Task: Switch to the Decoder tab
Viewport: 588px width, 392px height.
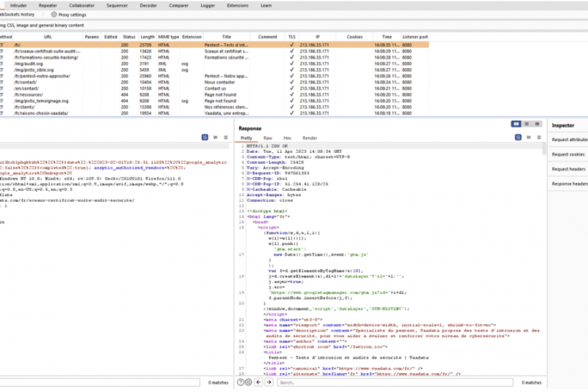Action: (x=148, y=5)
